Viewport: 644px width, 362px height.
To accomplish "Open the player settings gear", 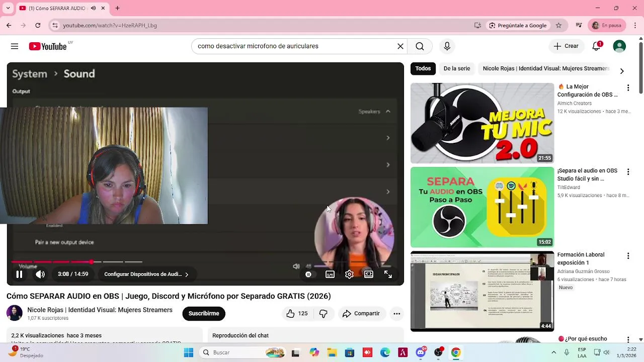I will (349, 274).
